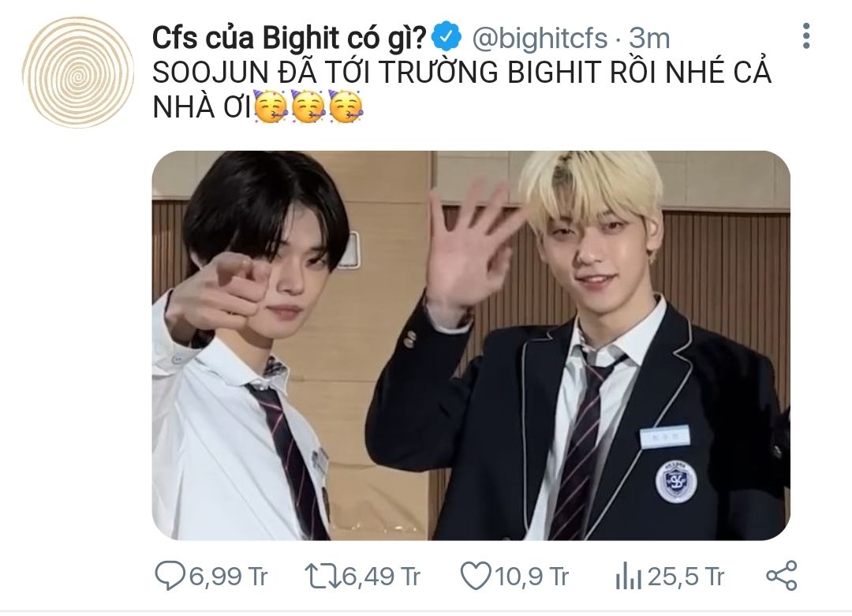Open the attached photo of two students
The height and width of the screenshot is (616, 852).
[x=470, y=345]
